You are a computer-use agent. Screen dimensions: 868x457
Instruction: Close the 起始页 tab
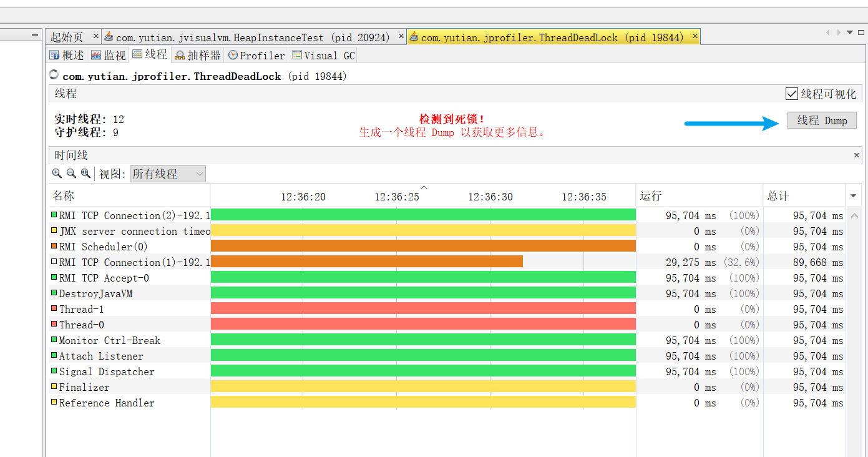[x=95, y=37]
